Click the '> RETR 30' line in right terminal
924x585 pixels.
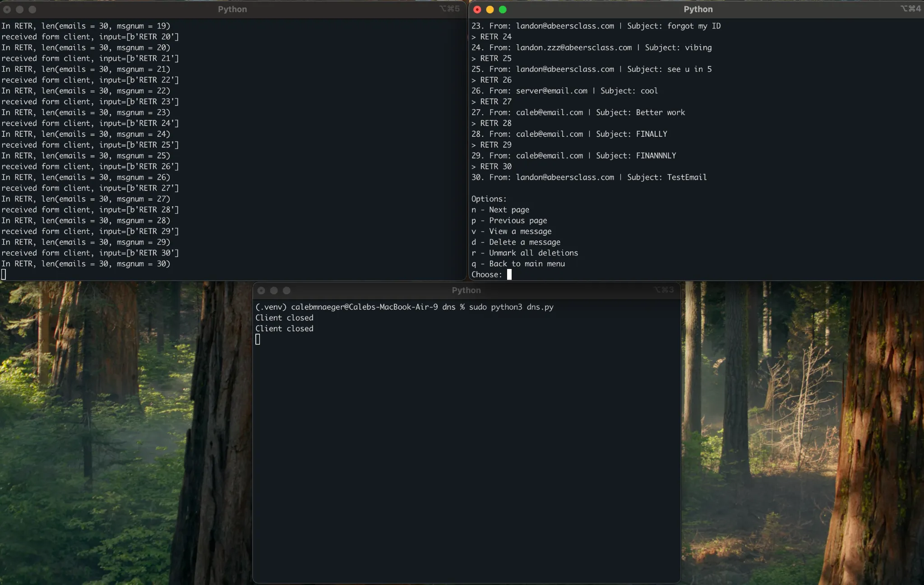[491, 167]
